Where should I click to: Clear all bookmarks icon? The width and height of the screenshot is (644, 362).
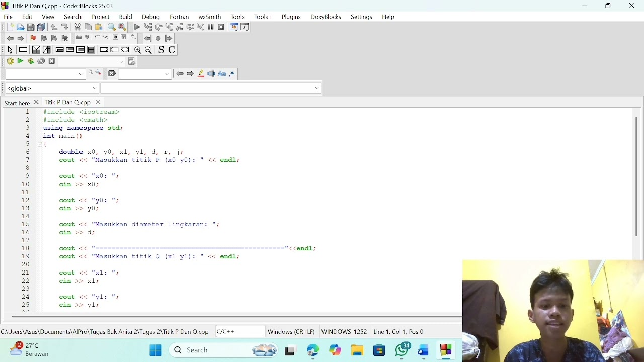coord(65,38)
